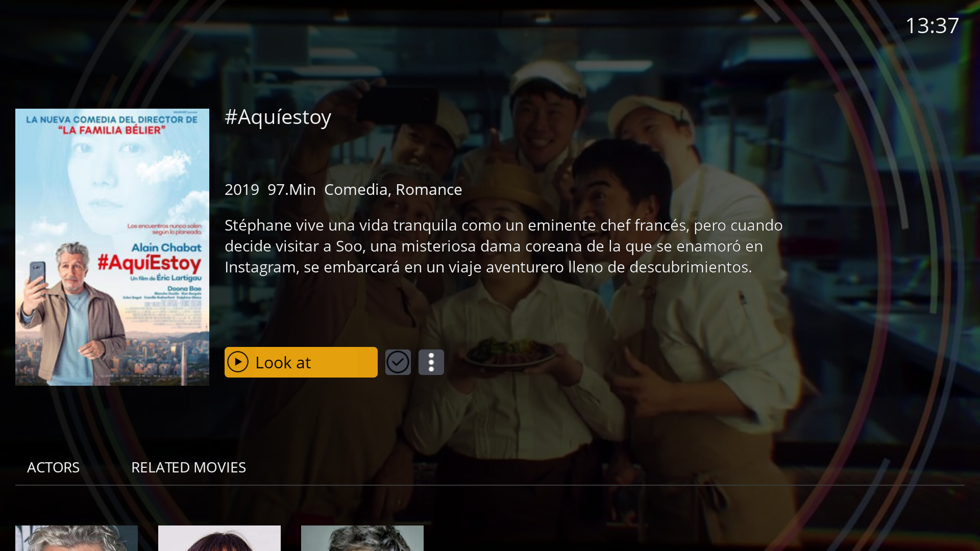
Task: Click the 13:37 clock display
Action: [x=932, y=26]
